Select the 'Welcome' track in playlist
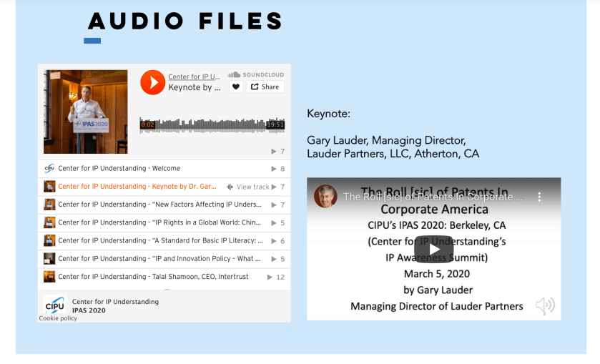 point(119,169)
